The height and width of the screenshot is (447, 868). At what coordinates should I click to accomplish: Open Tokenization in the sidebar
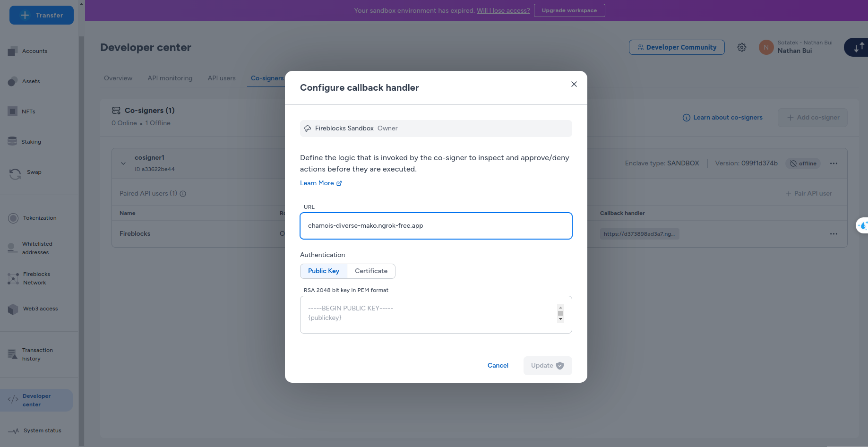pyautogui.click(x=39, y=218)
